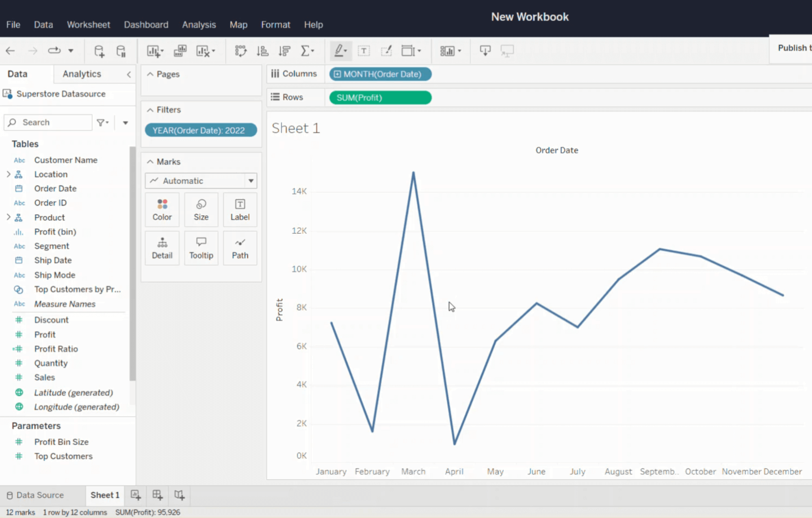Collapse the Filters shelf
Screen dimensions: 812x518
[x=151, y=110]
